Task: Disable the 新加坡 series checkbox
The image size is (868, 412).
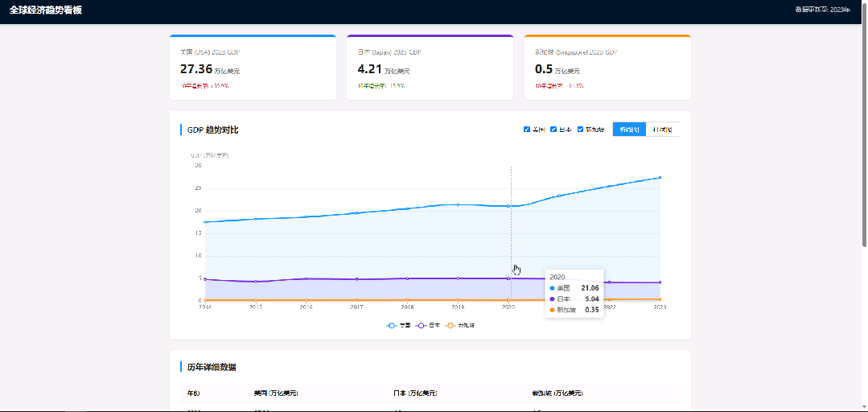Action: 581,130
